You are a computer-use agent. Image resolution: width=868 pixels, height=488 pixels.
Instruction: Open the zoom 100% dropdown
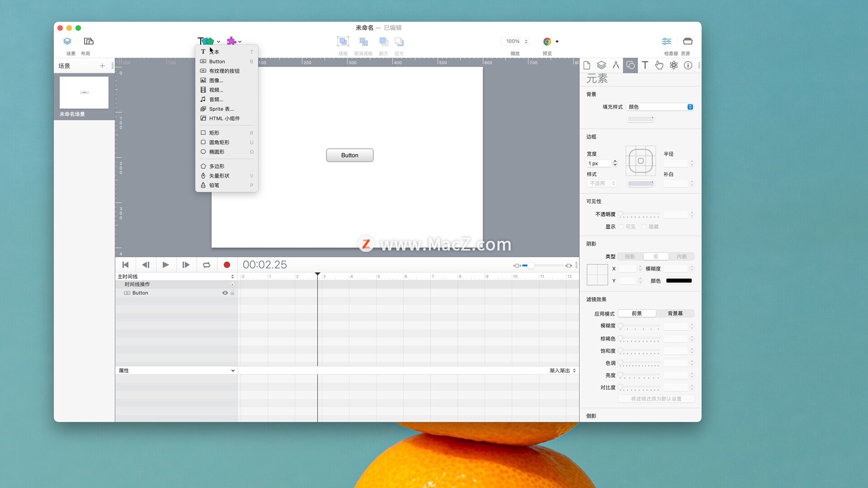(x=515, y=41)
